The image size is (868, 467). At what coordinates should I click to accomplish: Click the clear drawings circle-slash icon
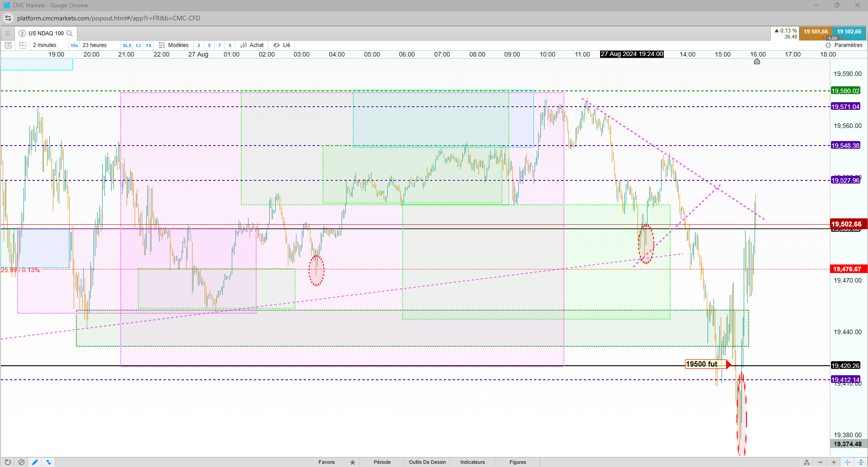click(21, 462)
